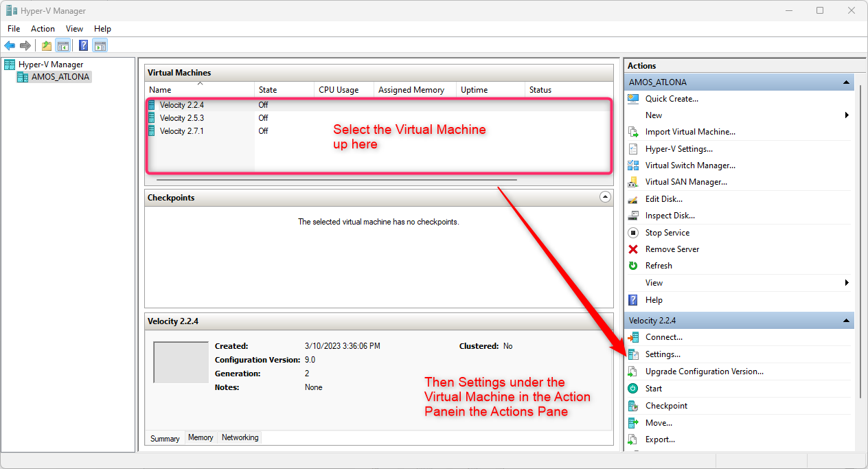This screenshot has width=868, height=469.
Task: Expand the View submenu in Actions pane
Action: (x=847, y=283)
